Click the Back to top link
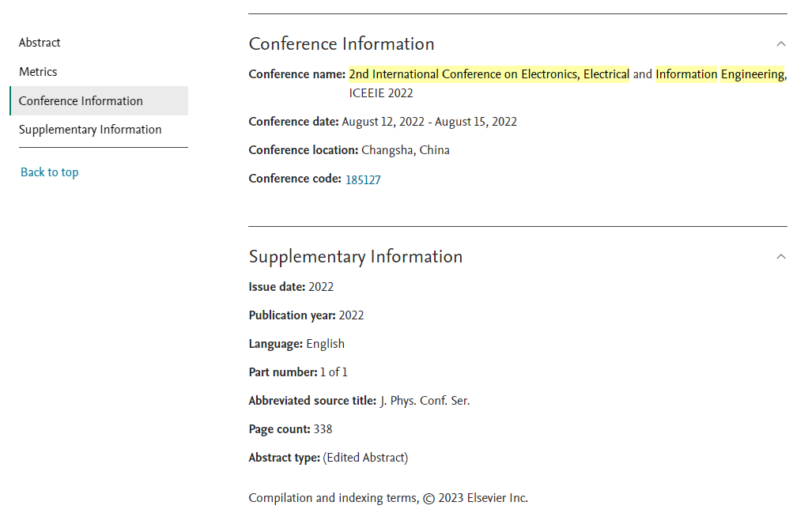The image size is (808, 532). tap(50, 172)
